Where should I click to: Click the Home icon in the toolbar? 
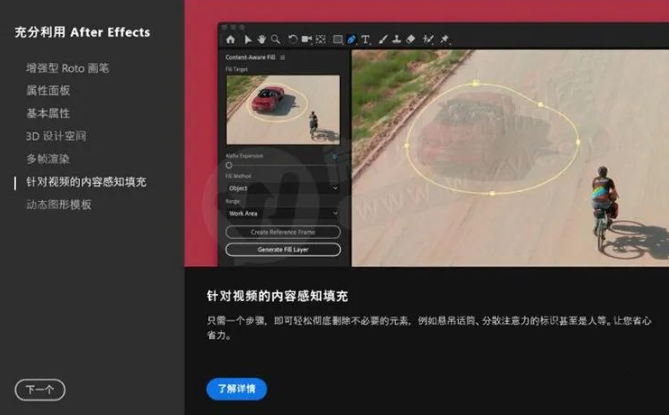pos(230,40)
